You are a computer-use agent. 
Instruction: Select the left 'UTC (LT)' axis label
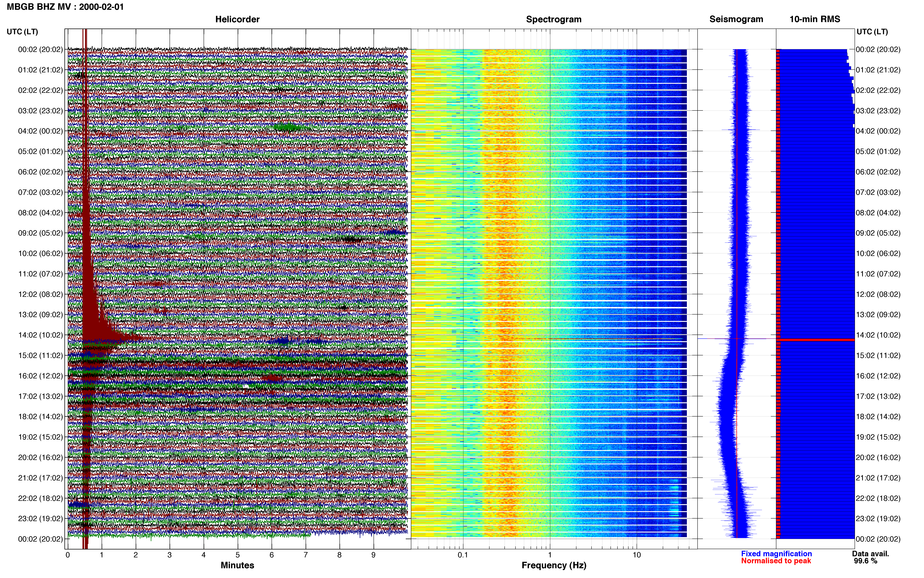click(x=22, y=32)
